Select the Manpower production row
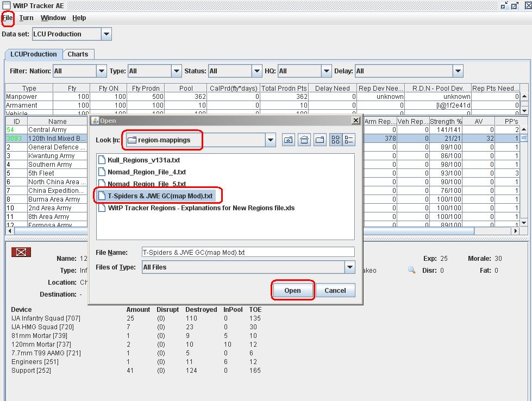This screenshot has width=532, height=401. [x=262, y=97]
